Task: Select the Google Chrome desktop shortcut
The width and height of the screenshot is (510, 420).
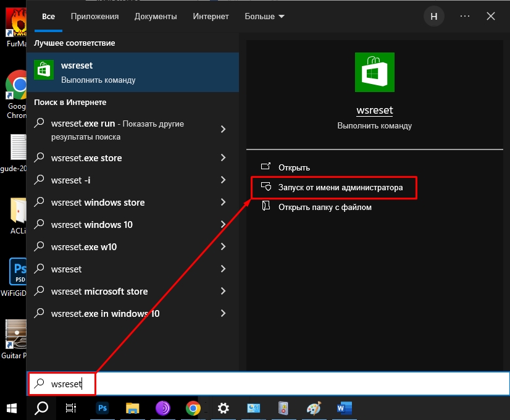Action: coord(15,94)
